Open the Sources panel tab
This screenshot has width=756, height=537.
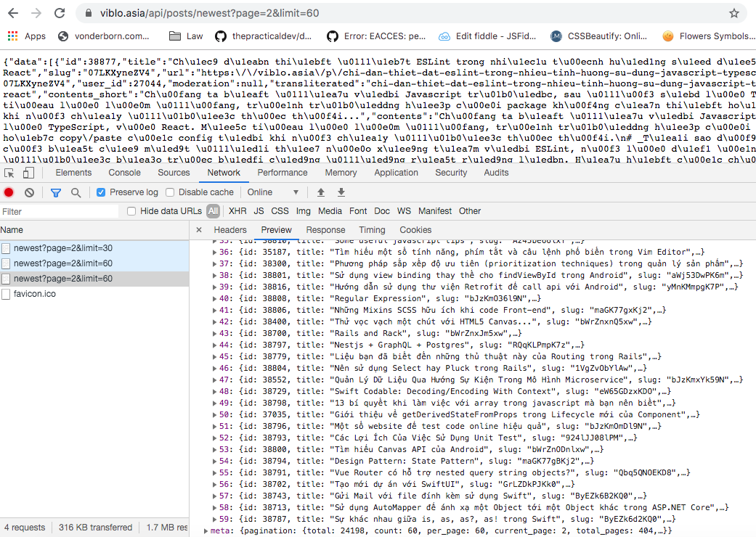[x=174, y=173]
